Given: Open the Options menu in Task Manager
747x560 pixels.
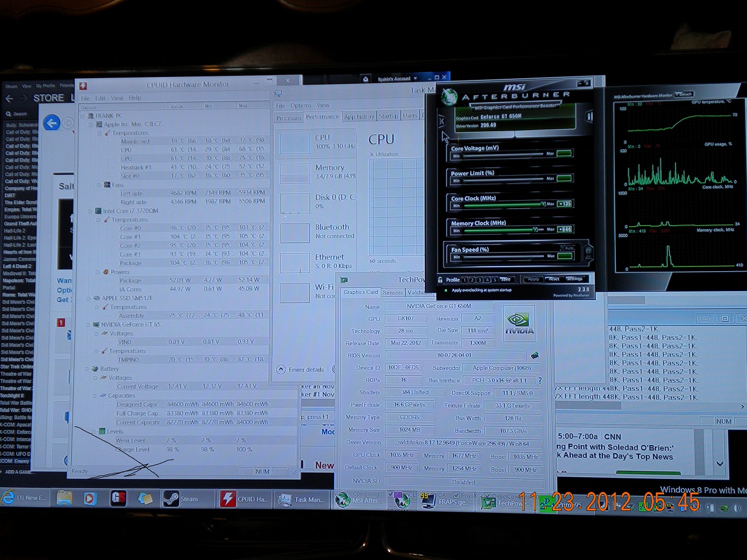Looking at the screenshot, I should (301, 106).
